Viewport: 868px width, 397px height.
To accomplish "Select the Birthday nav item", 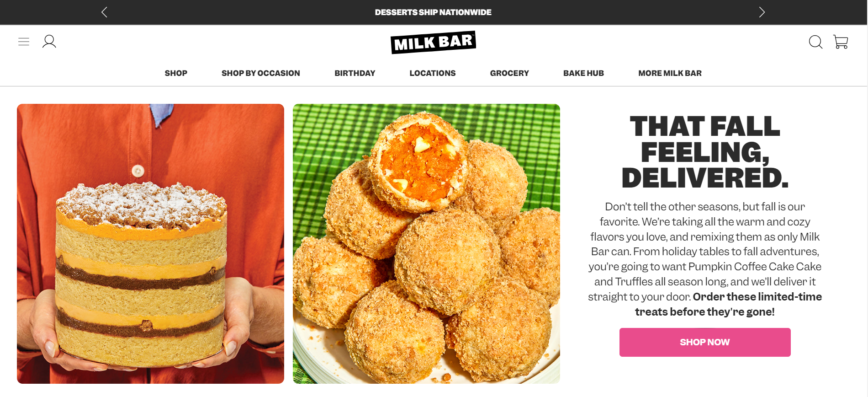I will (355, 73).
